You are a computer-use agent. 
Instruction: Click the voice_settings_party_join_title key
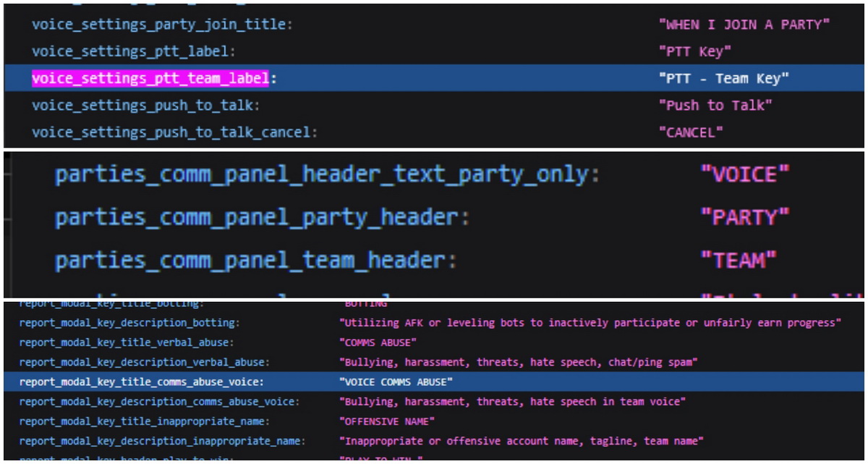[161, 25]
